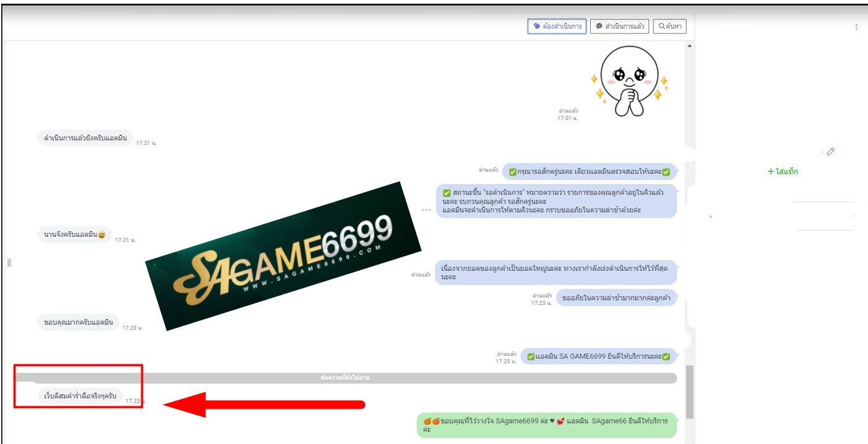Click the "ดำเนินการแล้วยังครับแอดมิน" customer message

(85, 138)
